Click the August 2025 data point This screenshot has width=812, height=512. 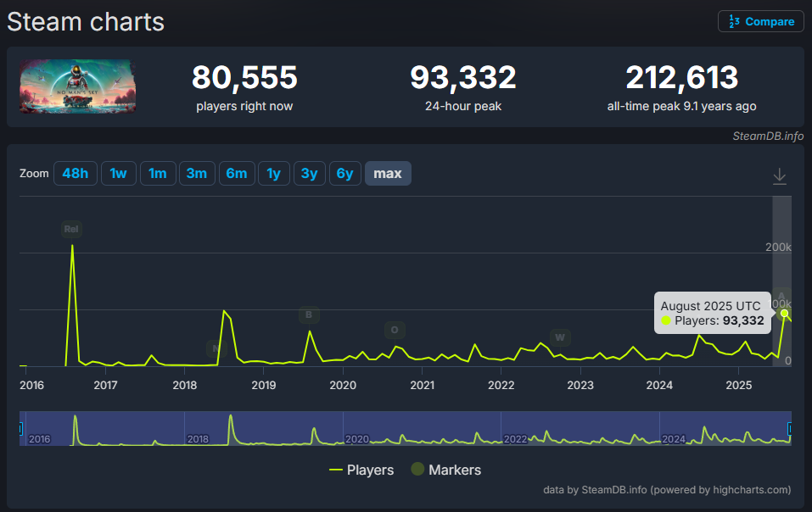coord(785,314)
